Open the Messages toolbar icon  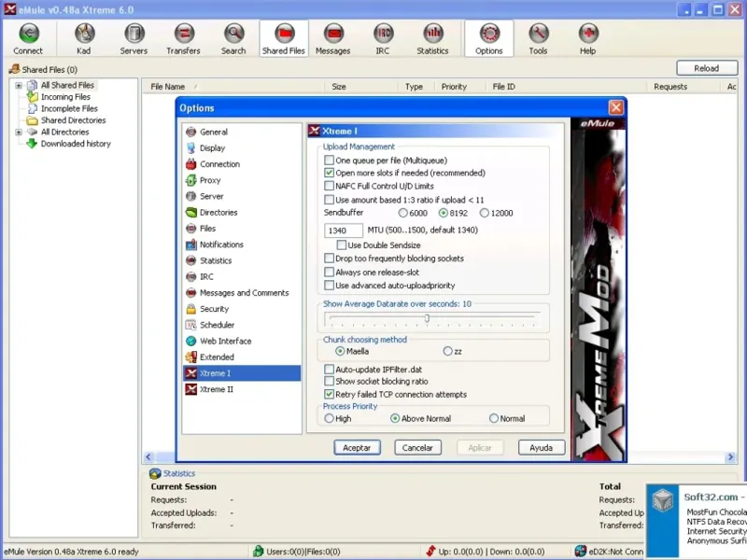click(x=333, y=34)
